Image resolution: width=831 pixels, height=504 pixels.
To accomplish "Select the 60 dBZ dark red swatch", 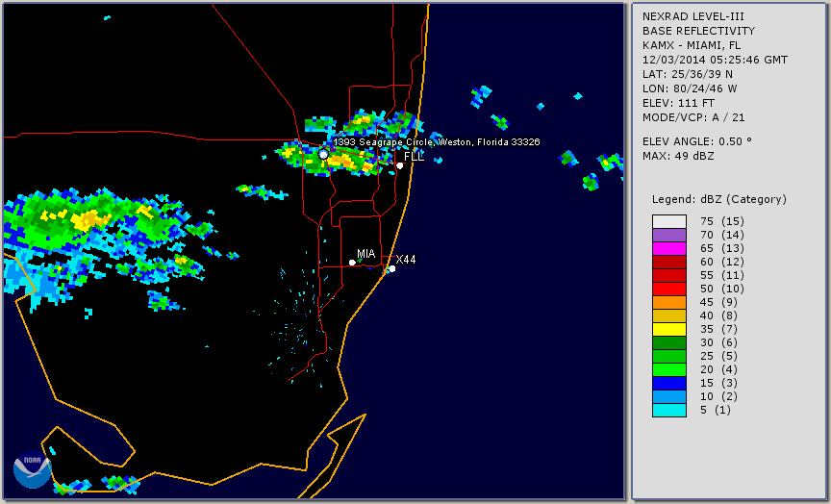I will tap(669, 262).
